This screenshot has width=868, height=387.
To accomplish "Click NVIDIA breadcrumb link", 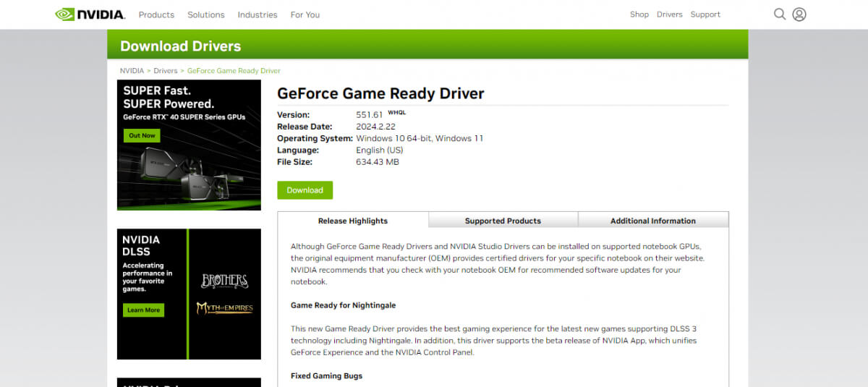I will tap(132, 71).
